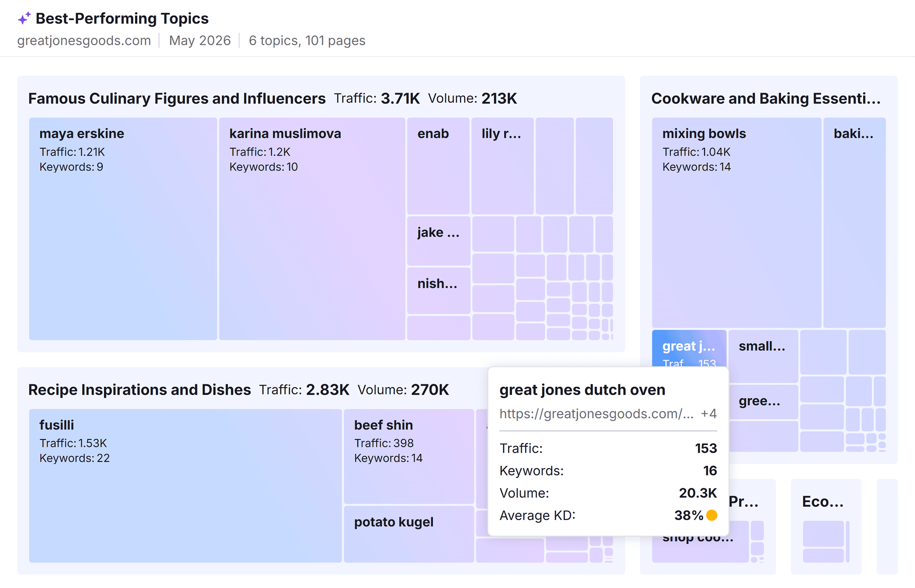
Task: Click the greatjonesgoods.com domain label in the header
Action: tap(84, 41)
